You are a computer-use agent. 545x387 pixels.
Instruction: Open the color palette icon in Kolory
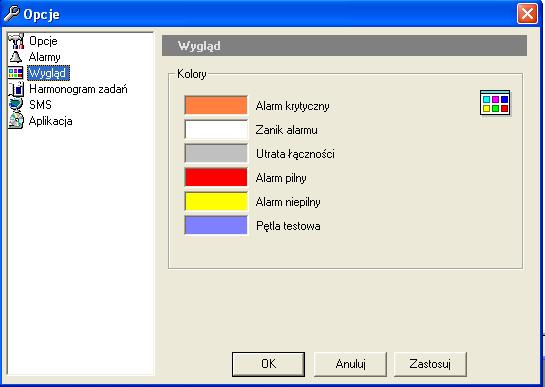pos(495,103)
